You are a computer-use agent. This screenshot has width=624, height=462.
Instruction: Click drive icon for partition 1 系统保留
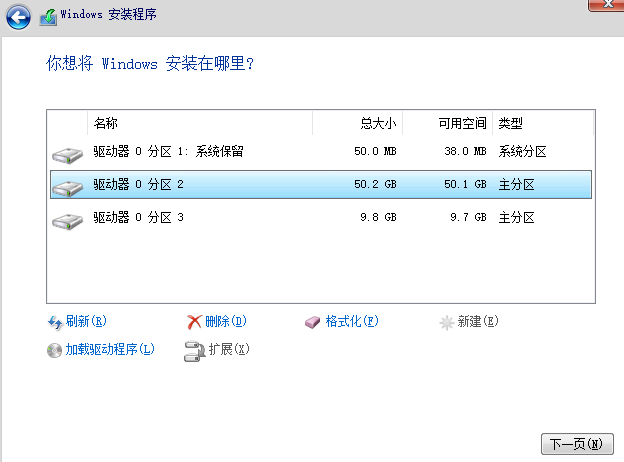(x=67, y=155)
